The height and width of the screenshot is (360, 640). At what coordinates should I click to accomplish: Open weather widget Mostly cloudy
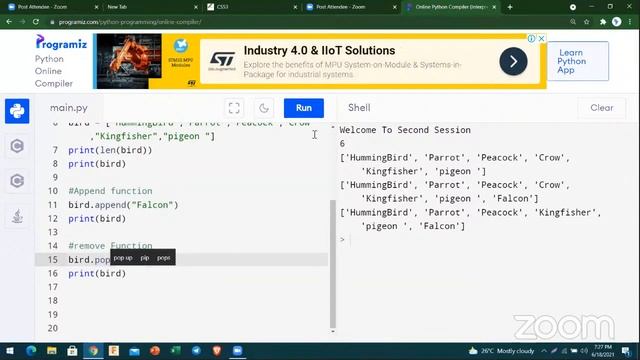point(501,351)
